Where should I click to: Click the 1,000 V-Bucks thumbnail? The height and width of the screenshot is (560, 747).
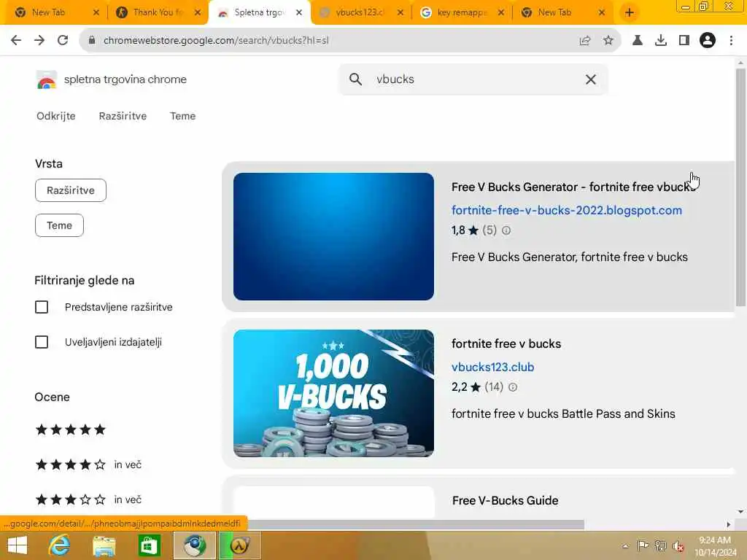[x=333, y=393]
